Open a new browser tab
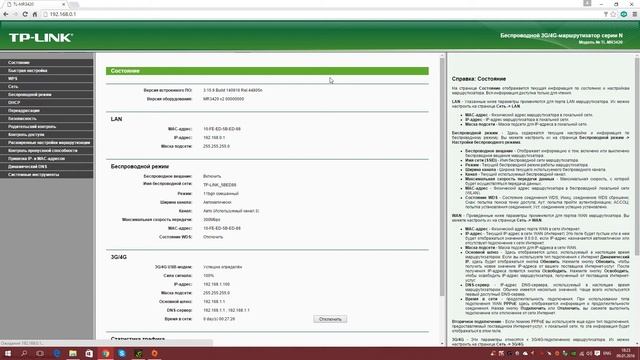This screenshot has width=640, height=360. pos(74,4)
